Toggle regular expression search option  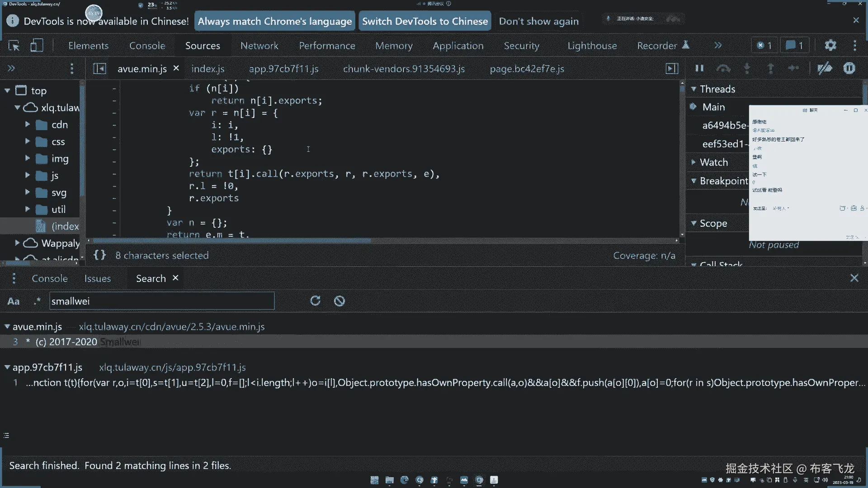37,301
